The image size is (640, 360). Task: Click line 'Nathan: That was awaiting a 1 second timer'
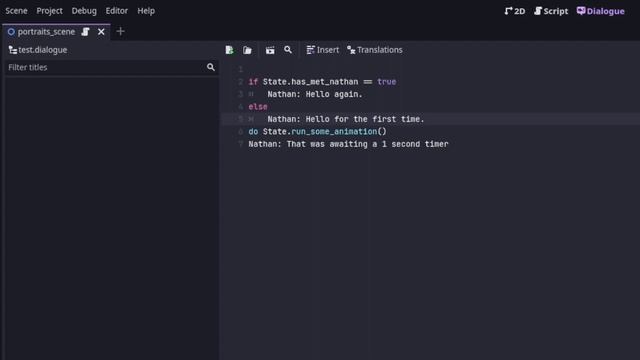point(348,144)
